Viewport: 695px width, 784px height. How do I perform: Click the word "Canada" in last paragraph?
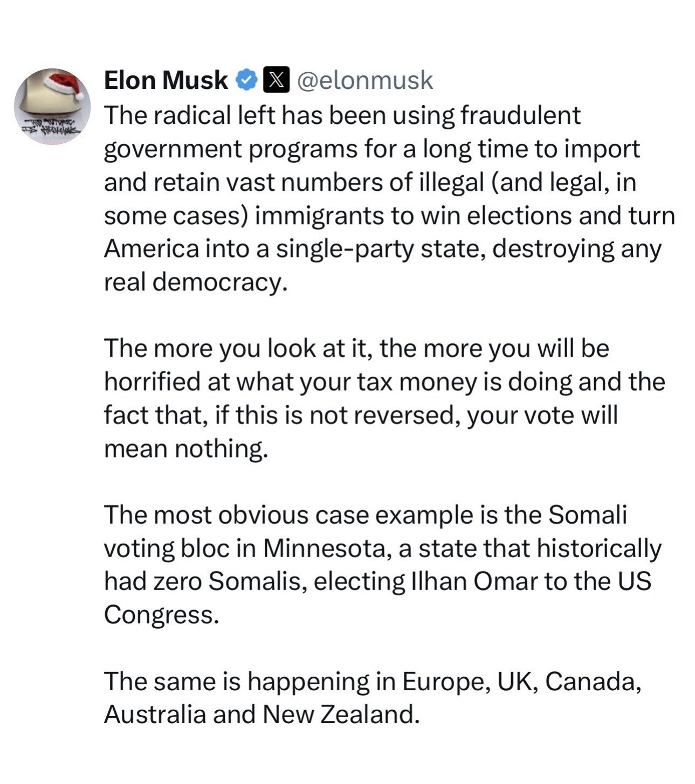592,682
